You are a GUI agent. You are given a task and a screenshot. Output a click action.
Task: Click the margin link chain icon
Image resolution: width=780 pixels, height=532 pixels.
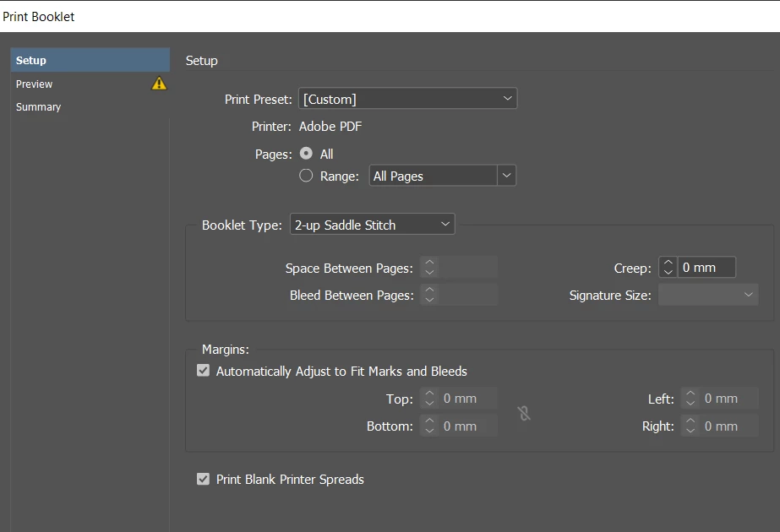[524, 413]
